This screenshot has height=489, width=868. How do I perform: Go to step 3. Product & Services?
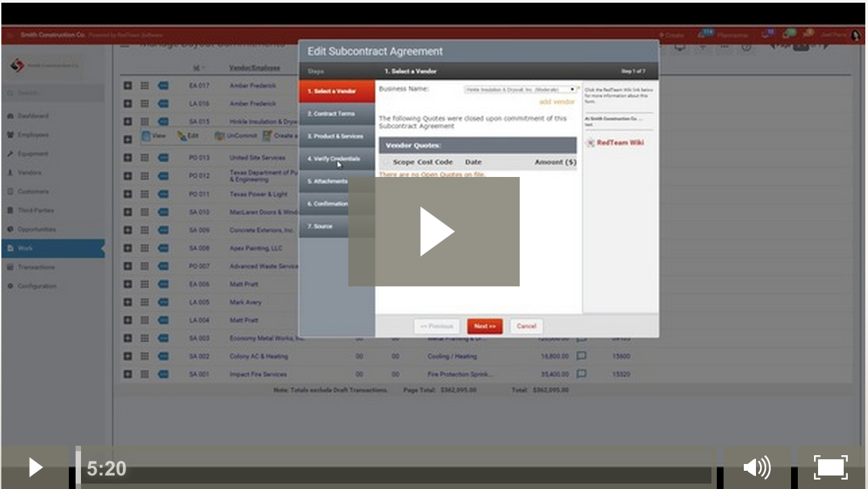[337, 136]
